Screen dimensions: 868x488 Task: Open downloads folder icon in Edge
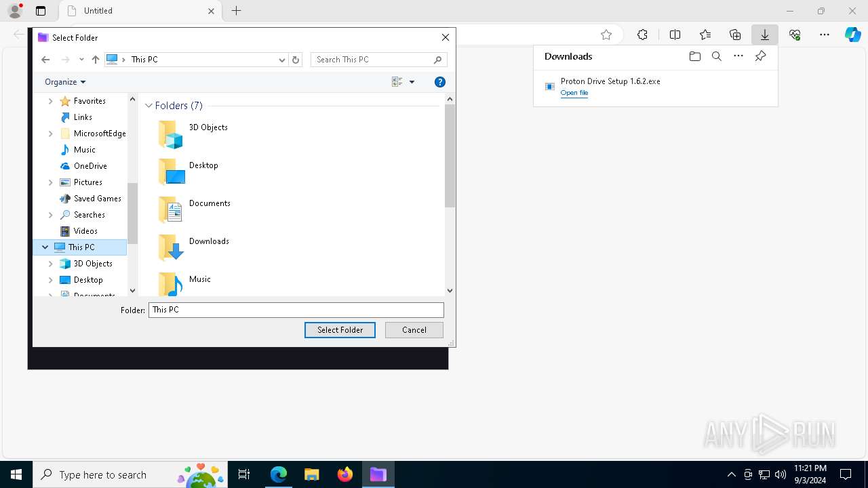click(x=694, y=56)
